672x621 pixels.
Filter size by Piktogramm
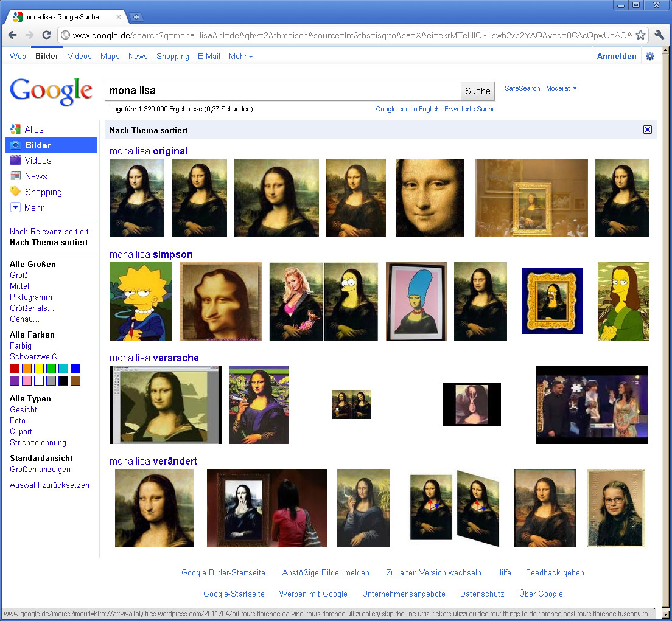[x=31, y=297]
